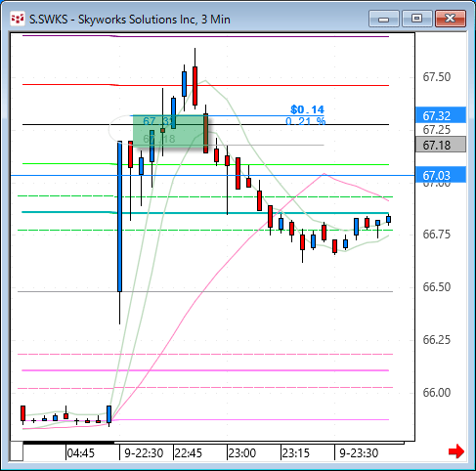
Task: Select the green shaded measurement rectangle
Action: 171,131
